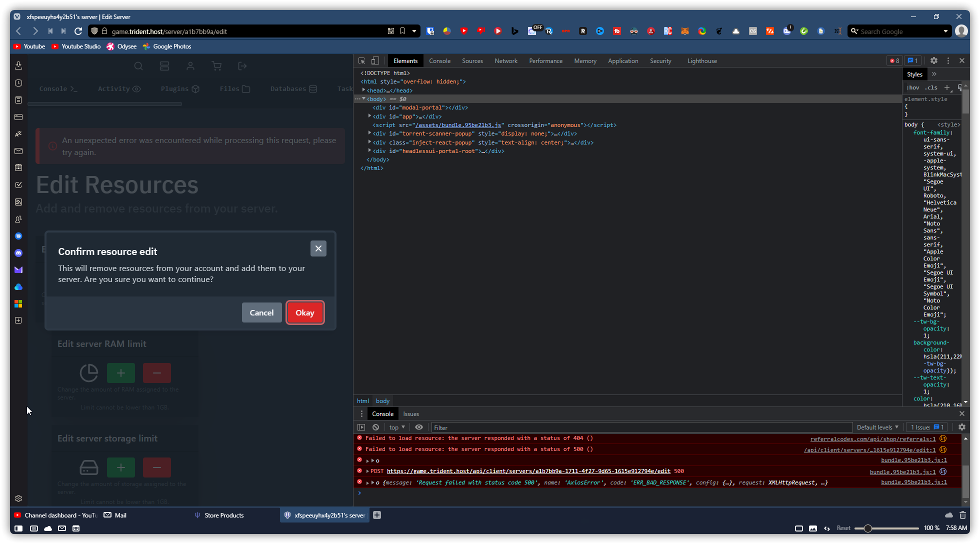Select the download icon in the left sidebar
980x544 pixels.
click(x=18, y=65)
